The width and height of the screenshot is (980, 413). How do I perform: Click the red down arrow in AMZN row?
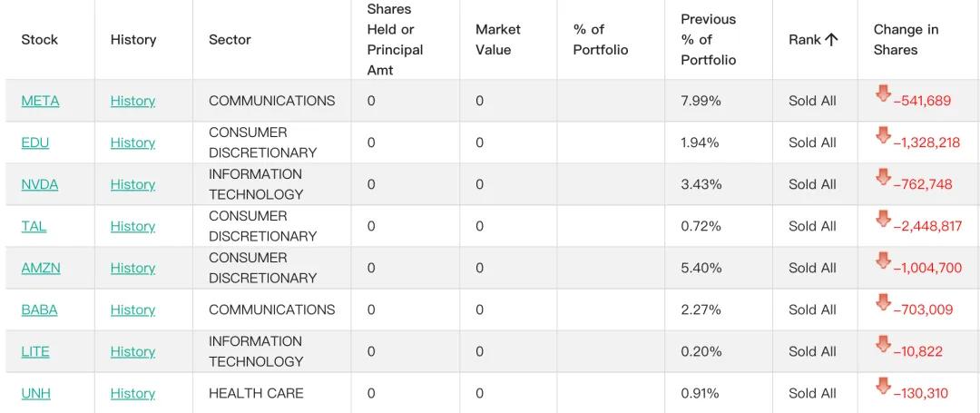coord(883,261)
